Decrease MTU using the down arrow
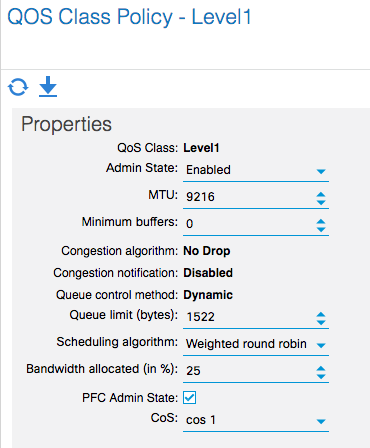The image size is (370, 448). [321, 202]
